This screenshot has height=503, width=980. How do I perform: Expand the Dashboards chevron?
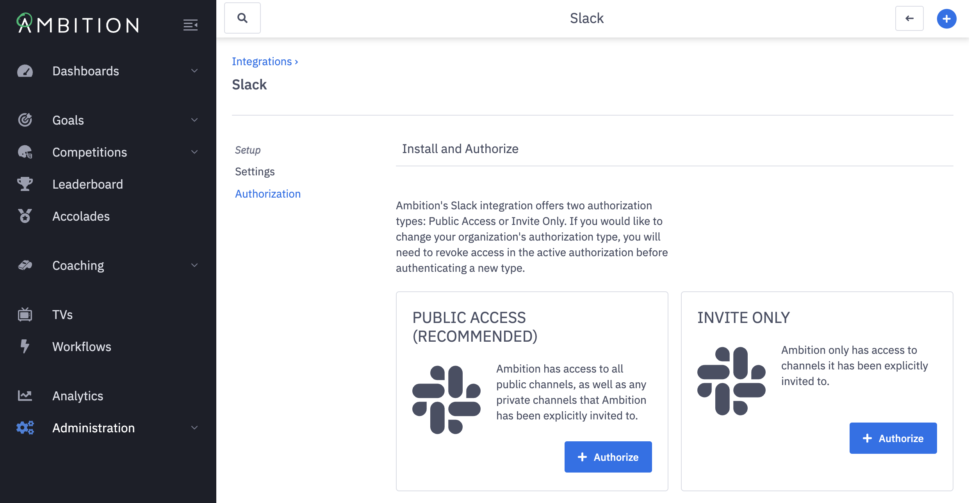194,71
